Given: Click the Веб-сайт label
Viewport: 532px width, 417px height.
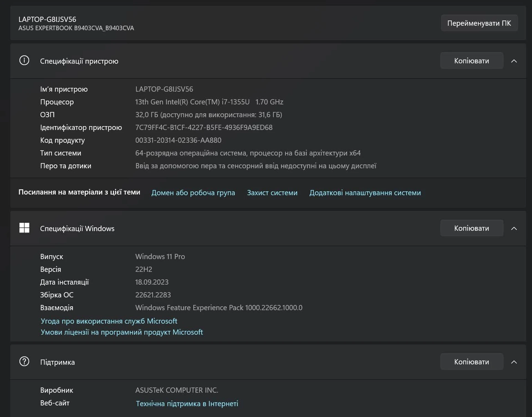Looking at the screenshot, I should click(55, 403).
